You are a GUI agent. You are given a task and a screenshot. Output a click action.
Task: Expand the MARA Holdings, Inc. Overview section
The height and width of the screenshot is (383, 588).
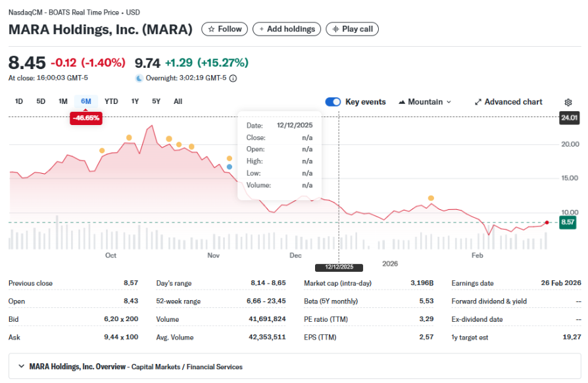(21, 367)
